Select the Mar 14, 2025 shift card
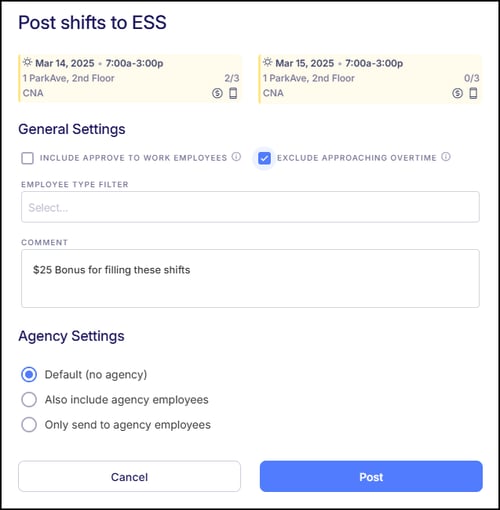The height and width of the screenshot is (510, 500). coord(130,79)
